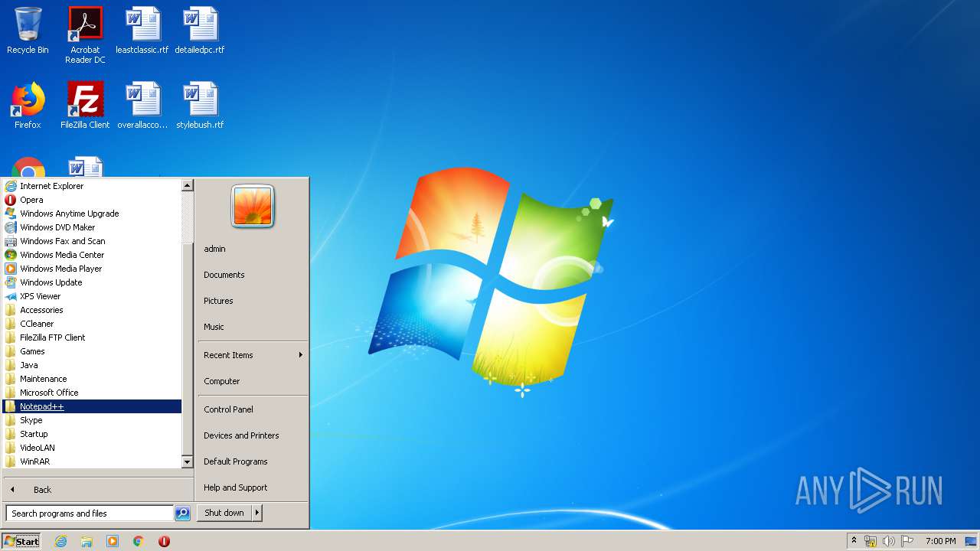Expand the Skype folder
Image resolution: width=980 pixels, height=551 pixels.
point(92,420)
